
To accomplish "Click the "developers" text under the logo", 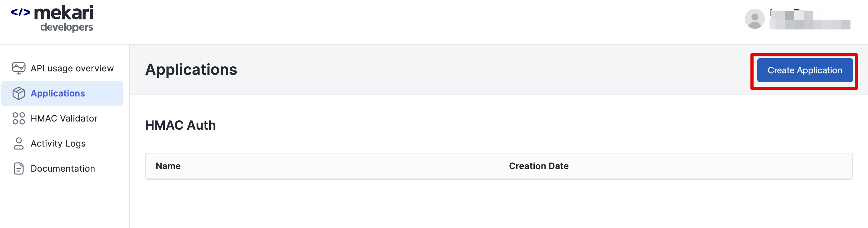I will 67,27.
